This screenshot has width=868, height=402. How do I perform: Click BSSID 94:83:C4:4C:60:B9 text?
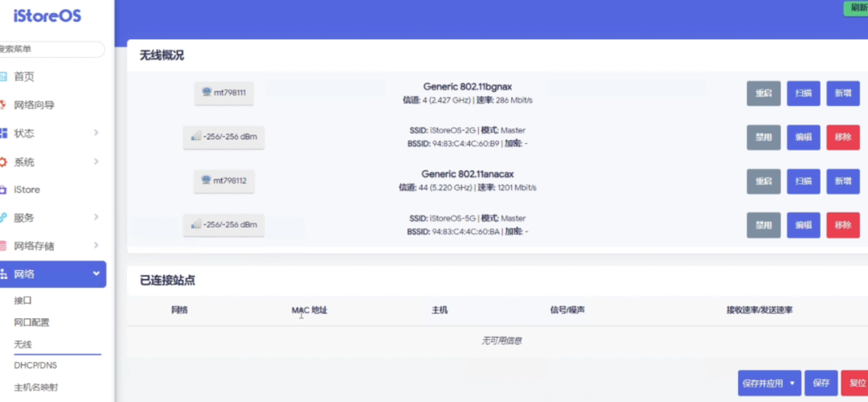452,143
